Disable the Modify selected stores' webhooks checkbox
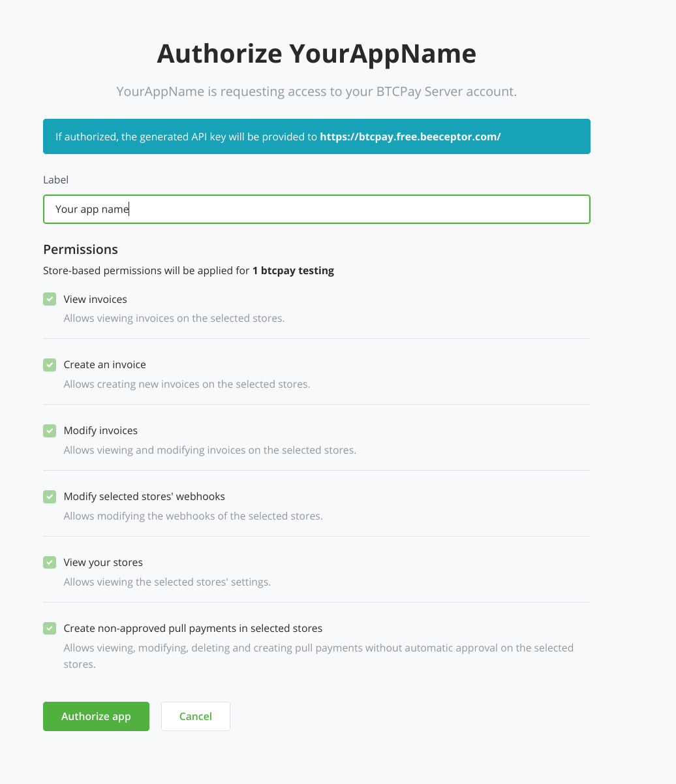The height and width of the screenshot is (784, 676). coord(50,496)
